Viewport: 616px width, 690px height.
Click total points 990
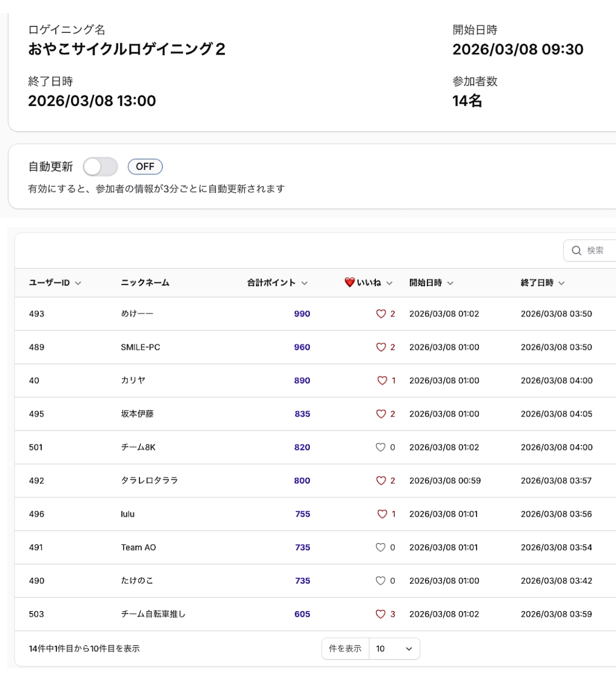(303, 313)
